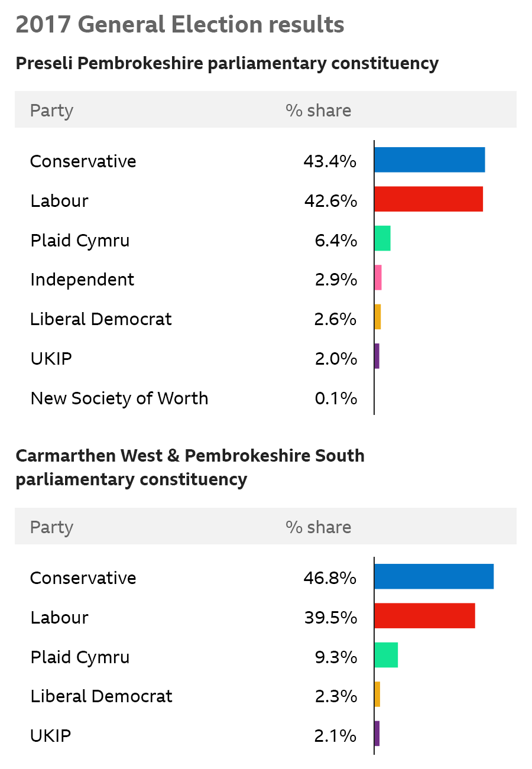The width and height of the screenshot is (532, 769).
Task: Select the green Plaid Cymru bar at 6.4%
Action: [382, 238]
